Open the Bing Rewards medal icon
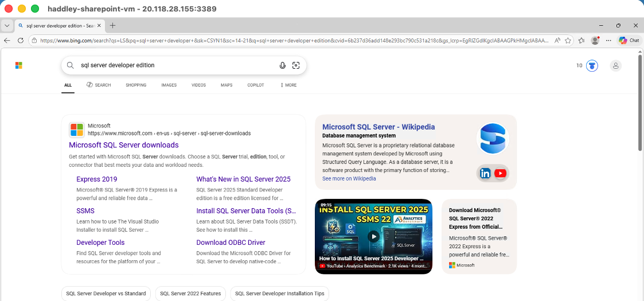Screen dimensions: 644x301 pos(592,65)
